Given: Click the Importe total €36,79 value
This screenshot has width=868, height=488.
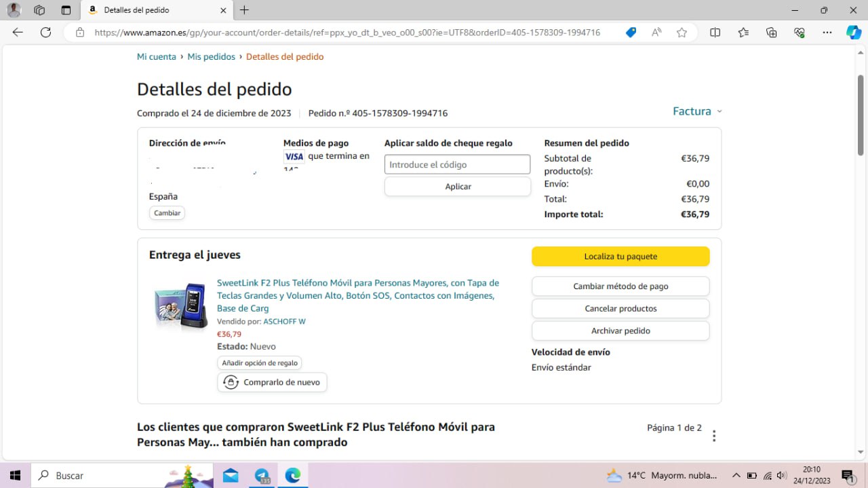Looking at the screenshot, I should (x=695, y=214).
